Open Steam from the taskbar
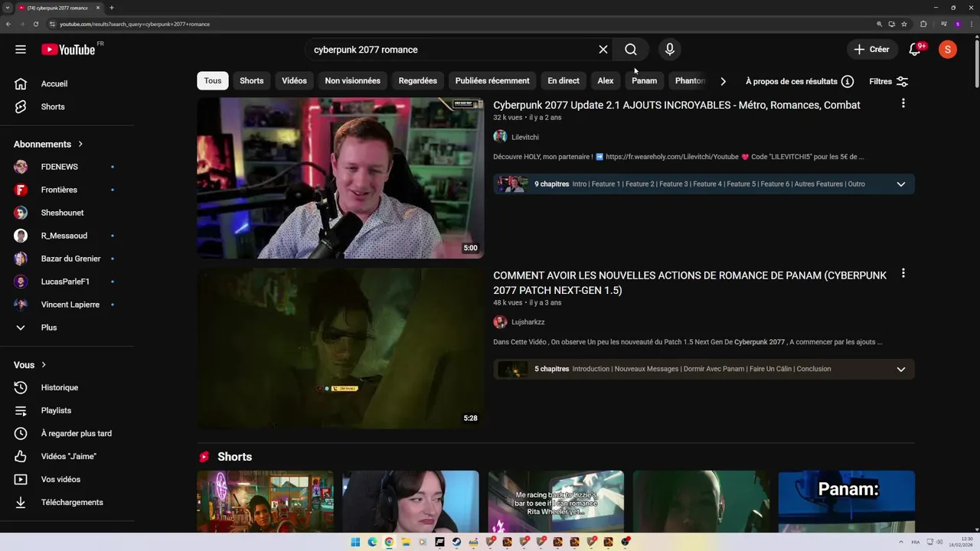This screenshot has width=980, height=551. click(x=456, y=542)
